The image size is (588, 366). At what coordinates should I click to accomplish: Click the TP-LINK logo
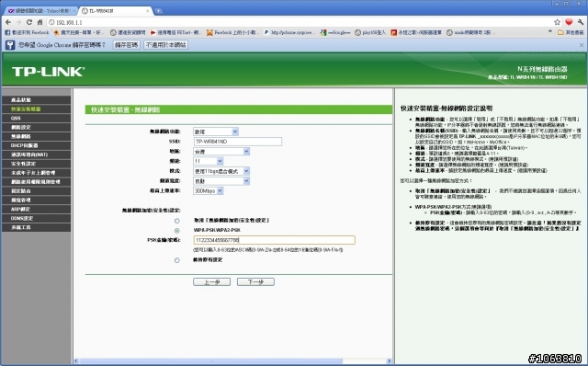point(49,72)
